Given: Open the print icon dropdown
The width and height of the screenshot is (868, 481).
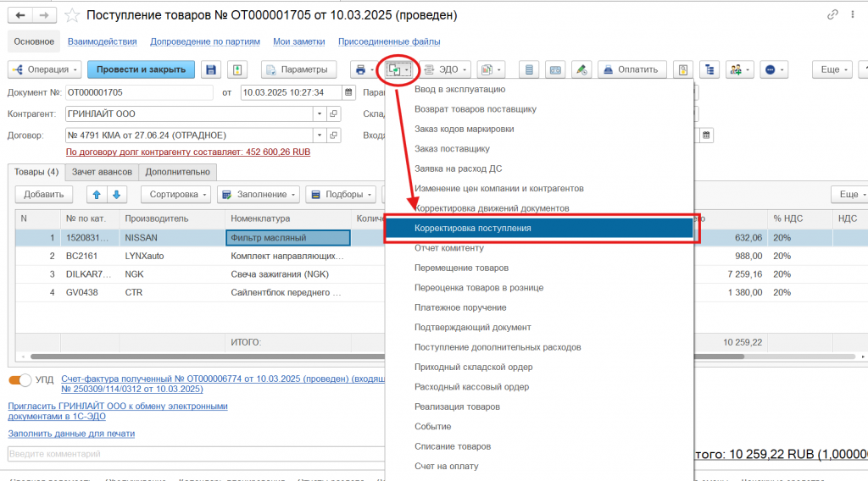Looking at the screenshot, I should coord(364,69).
